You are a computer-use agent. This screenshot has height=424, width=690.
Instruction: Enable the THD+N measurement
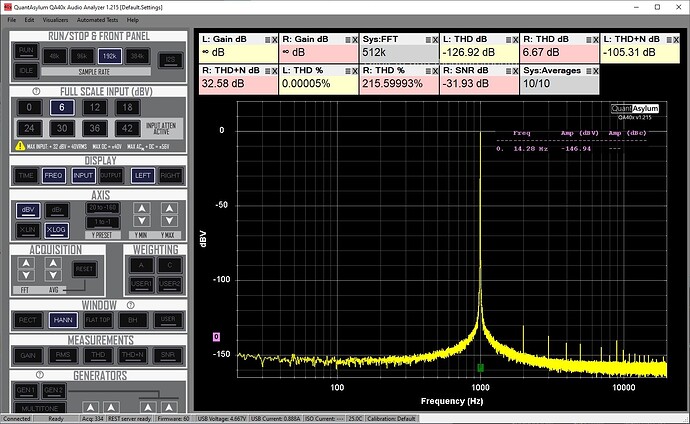click(x=133, y=355)
